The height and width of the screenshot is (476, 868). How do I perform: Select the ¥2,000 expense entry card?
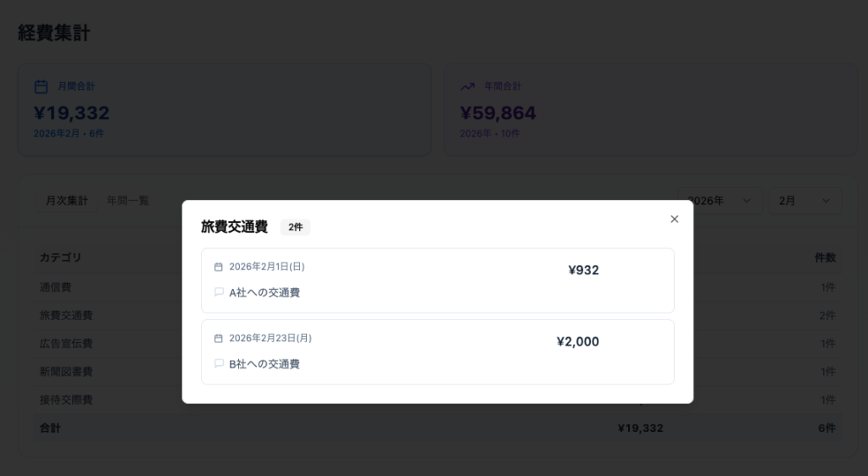(437, 351)
